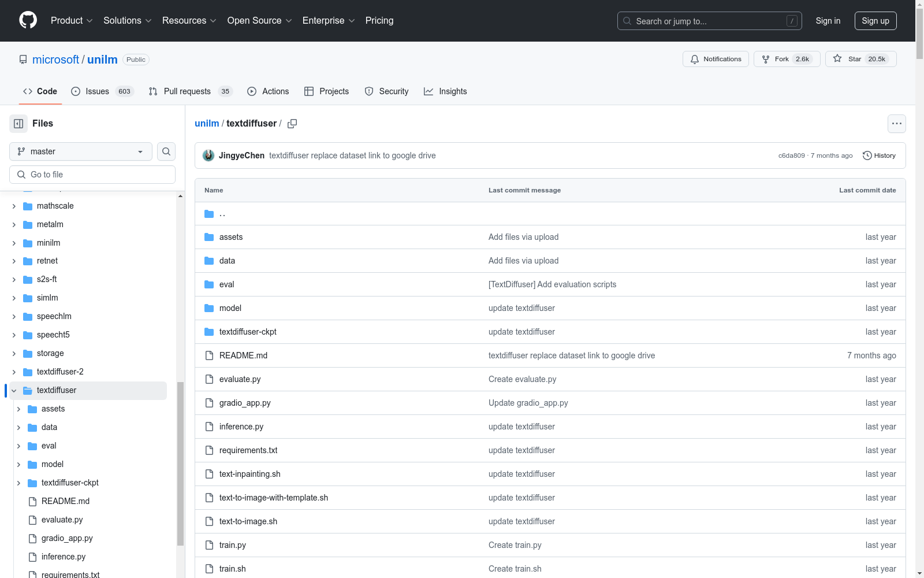Switch to the Pull requests tab
Viewport: 924px width, 578px height.
tap(190, 91)
